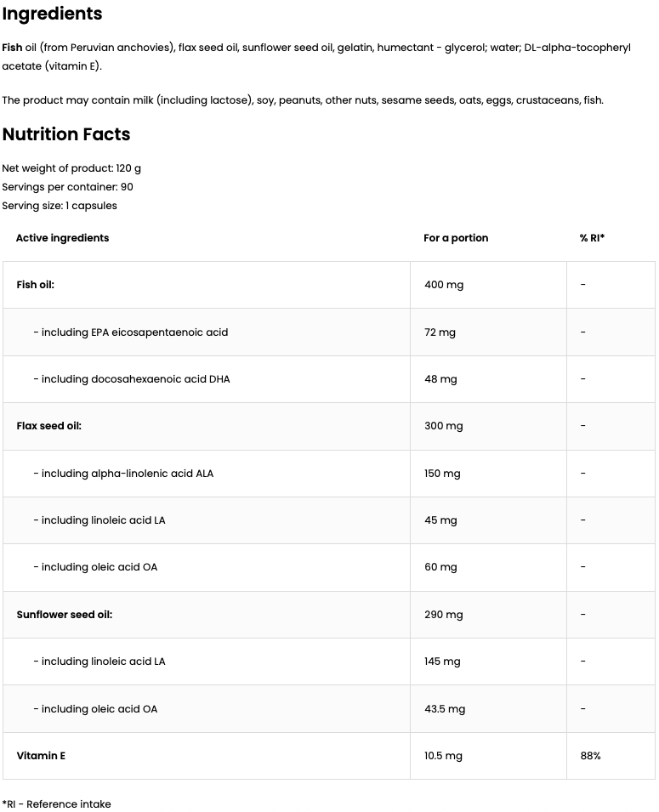Screen dimensions: 659x812
Task: Click the 43.5 mg oleic acid value
Action: pyautogui.click(x=444, y=709)
